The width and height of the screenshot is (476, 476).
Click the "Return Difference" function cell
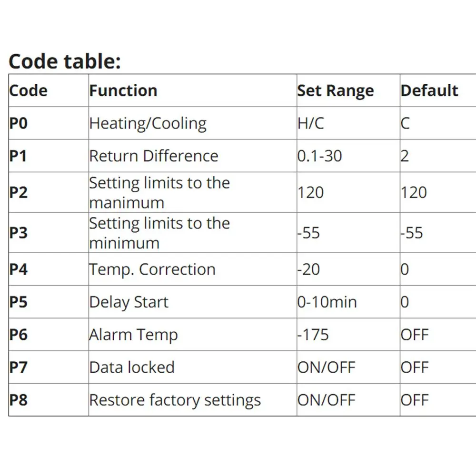(154, 156)
